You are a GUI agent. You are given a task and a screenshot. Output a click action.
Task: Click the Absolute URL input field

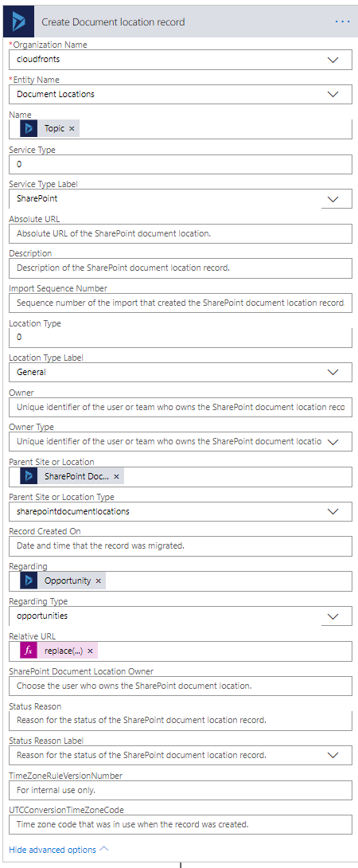[x=181, y=233]
